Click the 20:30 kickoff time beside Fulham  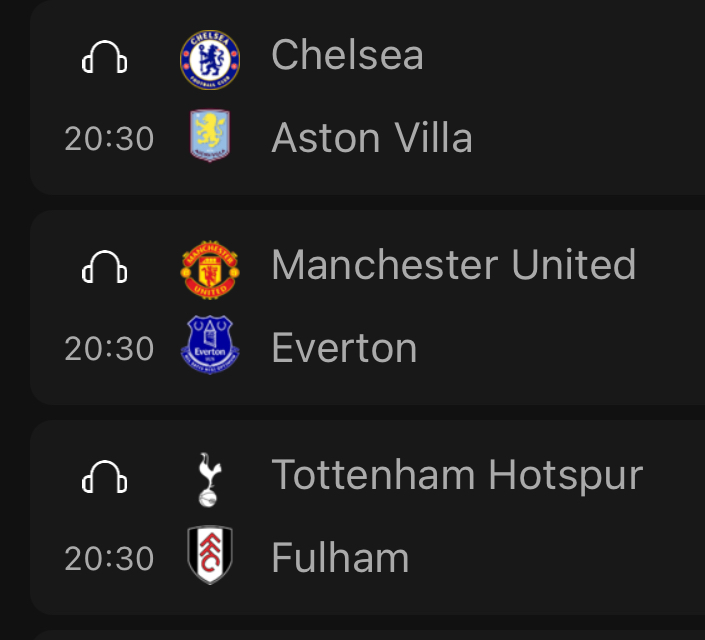point(109,559)
